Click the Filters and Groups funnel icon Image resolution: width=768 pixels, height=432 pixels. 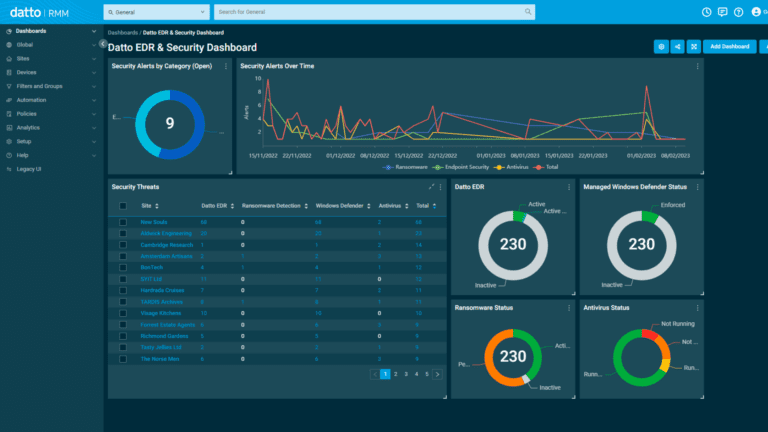9,86
